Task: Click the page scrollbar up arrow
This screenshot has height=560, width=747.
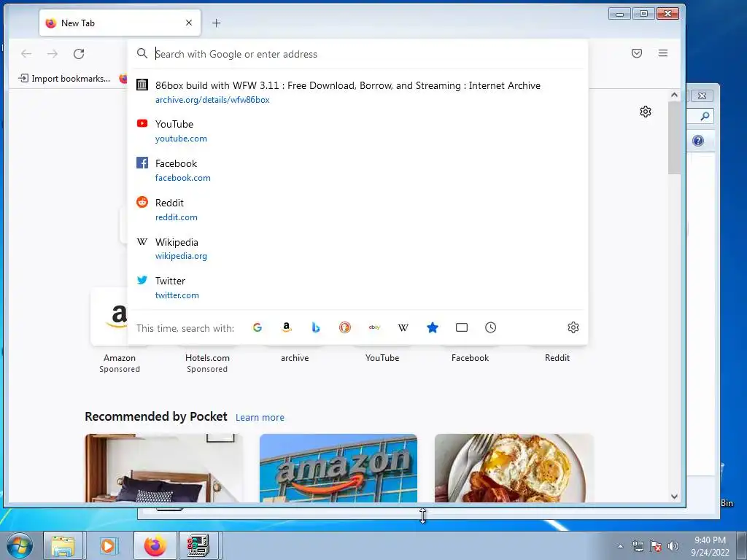Action: [674, 95]
